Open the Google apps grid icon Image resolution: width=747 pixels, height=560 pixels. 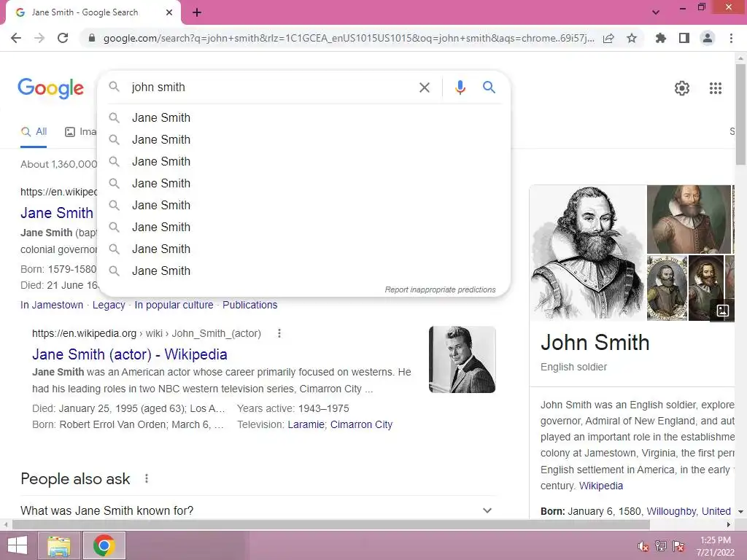click(x=715, y=88)
